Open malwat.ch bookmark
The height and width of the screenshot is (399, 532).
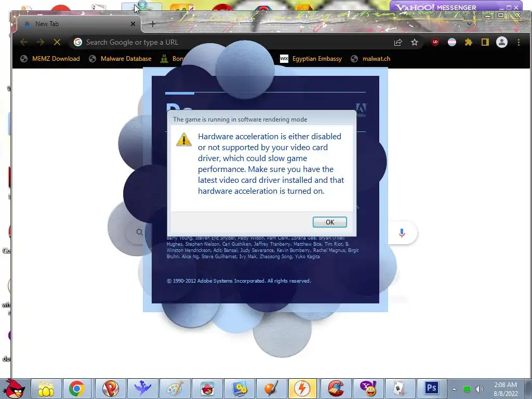[370, 59]
